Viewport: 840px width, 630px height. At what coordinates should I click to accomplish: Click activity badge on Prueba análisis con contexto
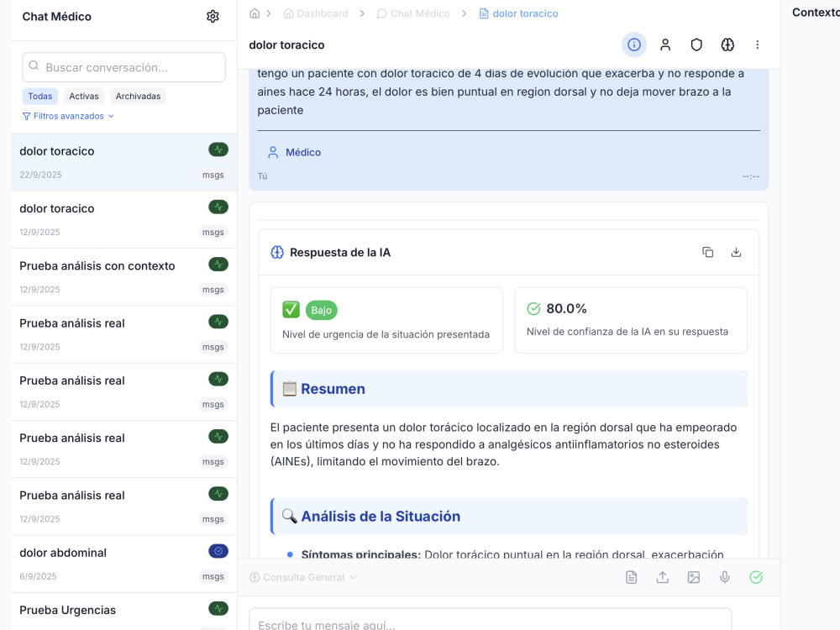(x=218, y=264)
